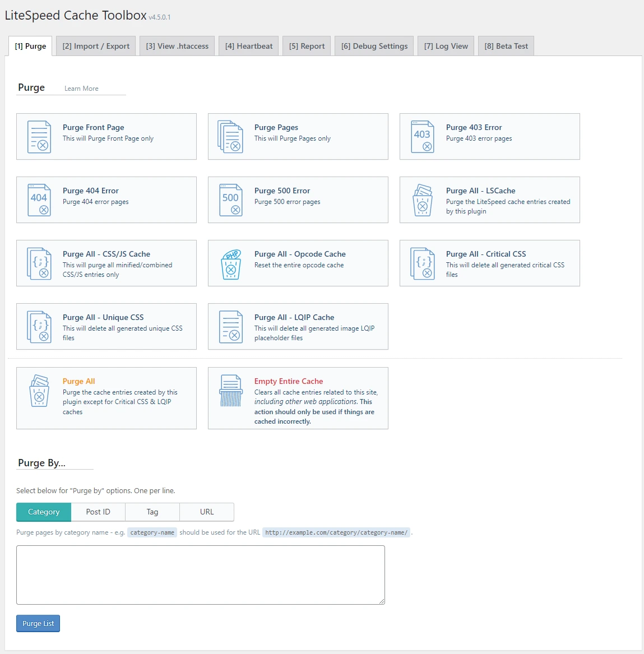Click the 'Purge By...' section heading
Image resolution: width=644 pixels, height=654 pixels.
(41, 463)
